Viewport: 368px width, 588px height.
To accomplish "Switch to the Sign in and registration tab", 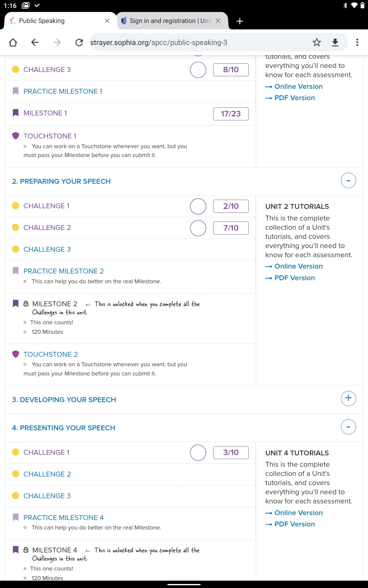I will pos(167,21).
